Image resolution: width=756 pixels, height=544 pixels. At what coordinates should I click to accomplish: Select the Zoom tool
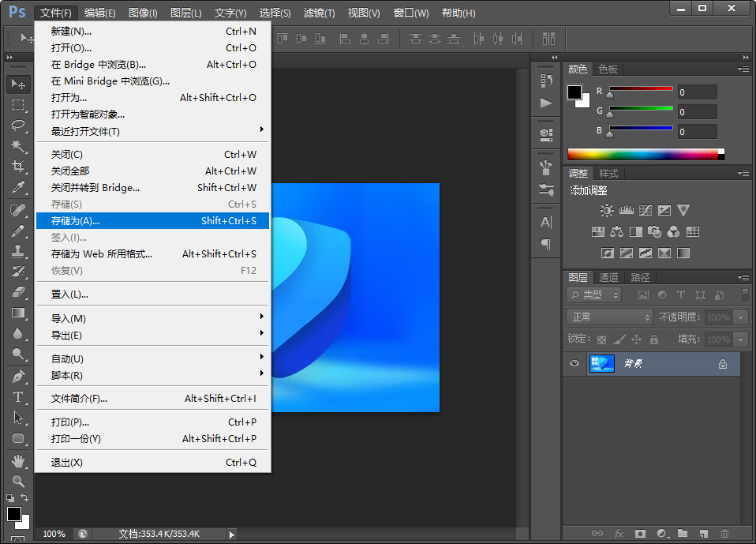point(18,481)
